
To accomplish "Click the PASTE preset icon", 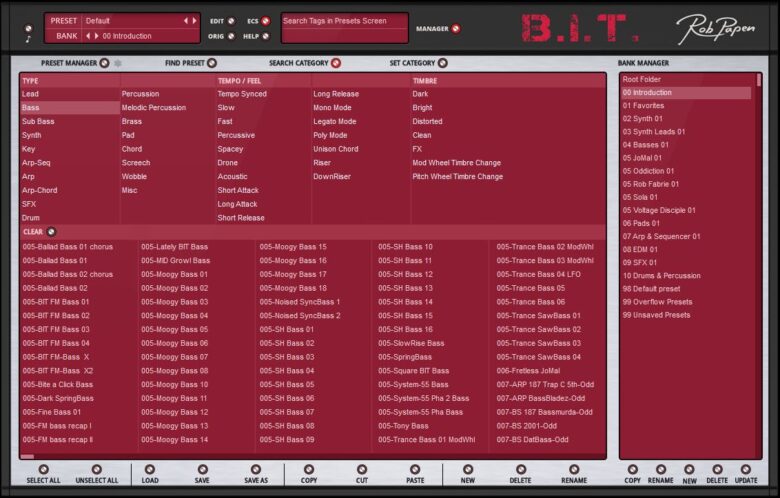I will point(414,468).
